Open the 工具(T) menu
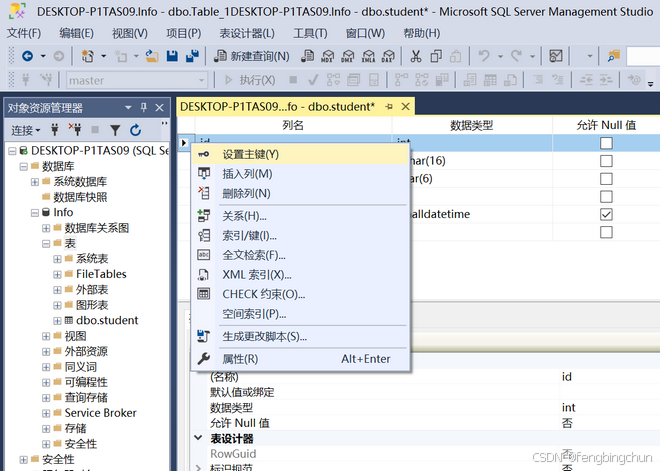This screenshot has height=471, width=660. pos(310,33)
